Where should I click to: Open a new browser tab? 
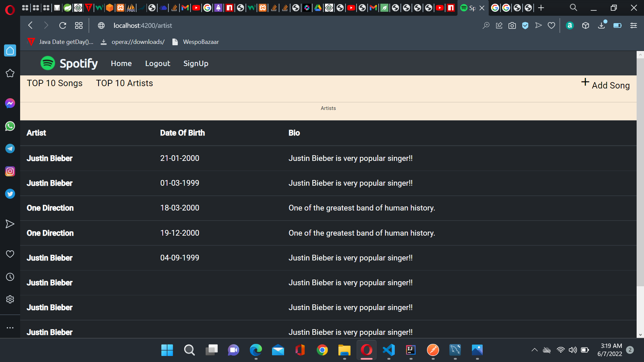[541, 8]
